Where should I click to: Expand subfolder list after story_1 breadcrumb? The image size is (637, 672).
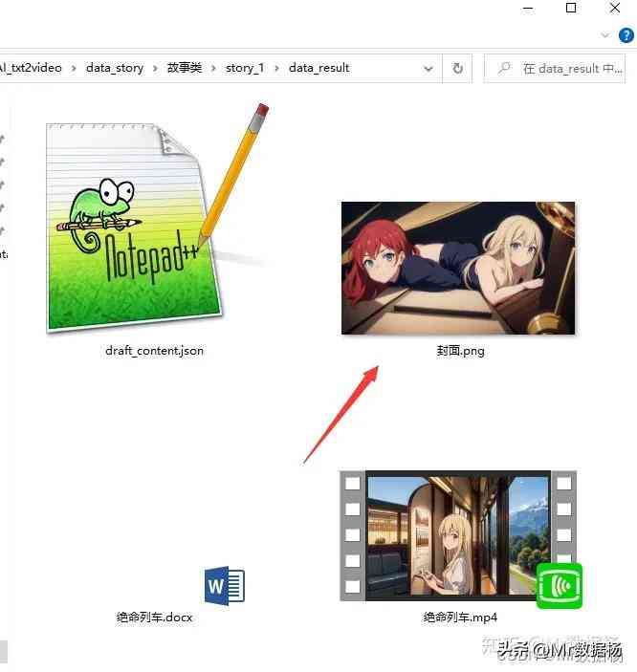(276, 68)
